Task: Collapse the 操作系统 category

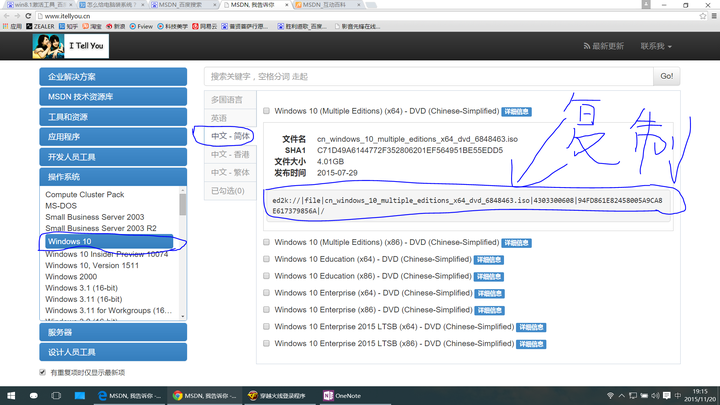Action: pyautogui.click(x=113, y=177)
